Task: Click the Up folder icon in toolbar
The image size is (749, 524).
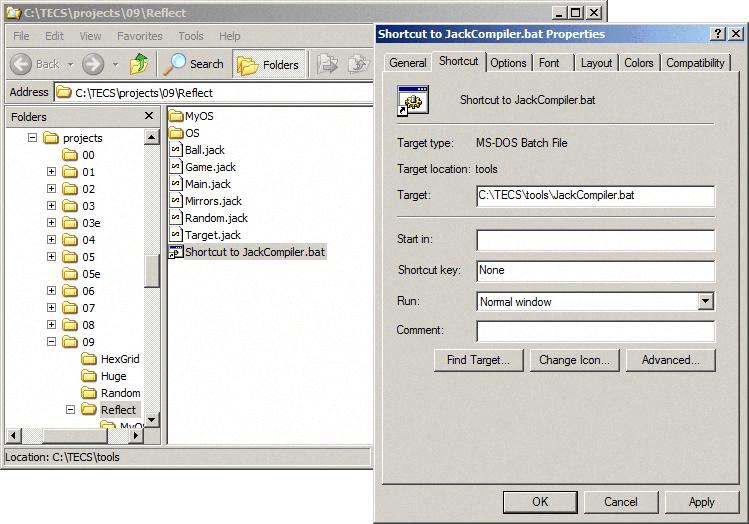Action: click(x=139, y=64)
